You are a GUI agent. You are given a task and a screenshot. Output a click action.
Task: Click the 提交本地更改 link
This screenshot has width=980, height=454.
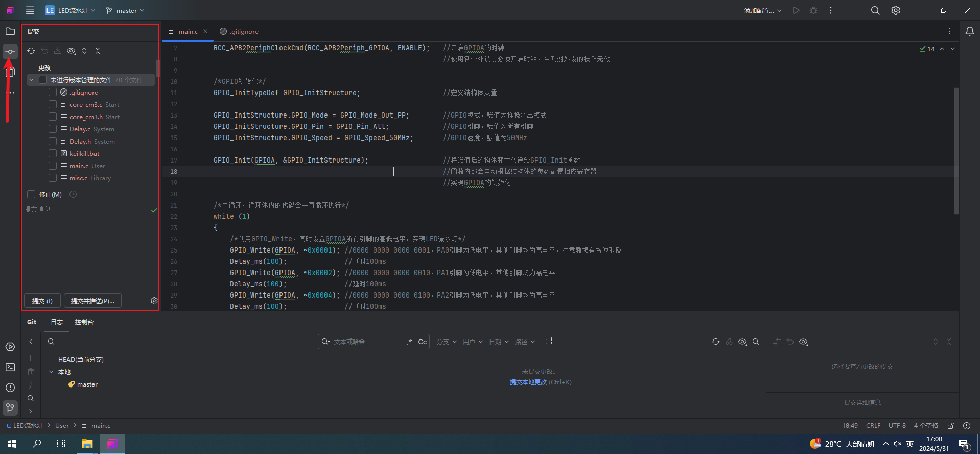[x=528, y=382]
